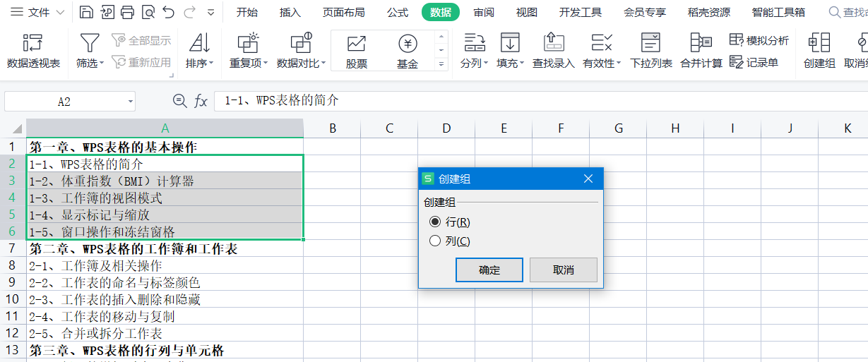868x362 pixels.
Task: Click the 模拟分析 what-if analysis button
Action: pyautogui.click(x=759, y=40)
